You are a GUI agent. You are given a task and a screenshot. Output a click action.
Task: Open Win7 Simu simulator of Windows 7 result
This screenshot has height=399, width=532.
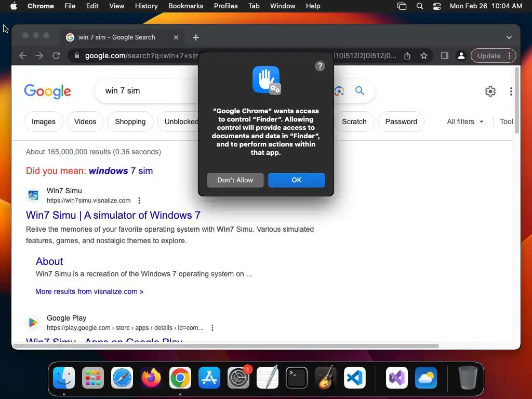tap(113, 215)
